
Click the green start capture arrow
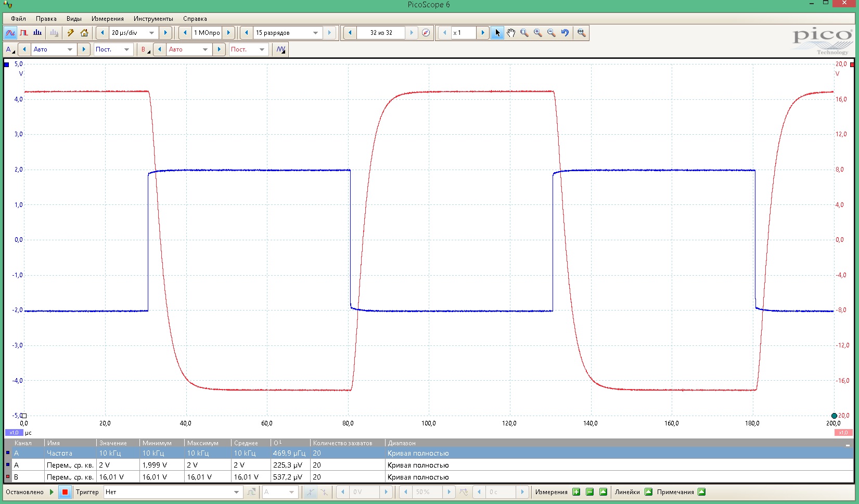point(52,492)
